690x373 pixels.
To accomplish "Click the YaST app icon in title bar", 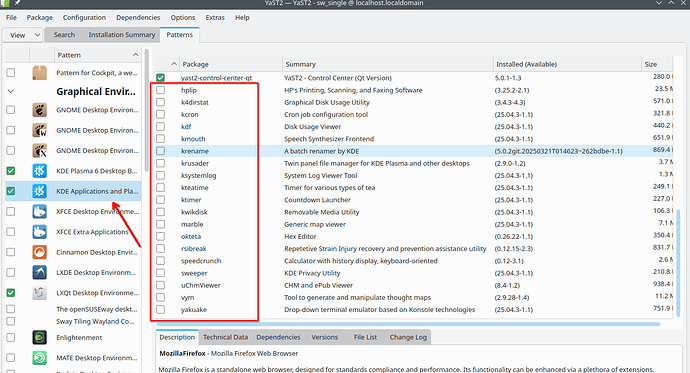I will click(x=6, y=3).
